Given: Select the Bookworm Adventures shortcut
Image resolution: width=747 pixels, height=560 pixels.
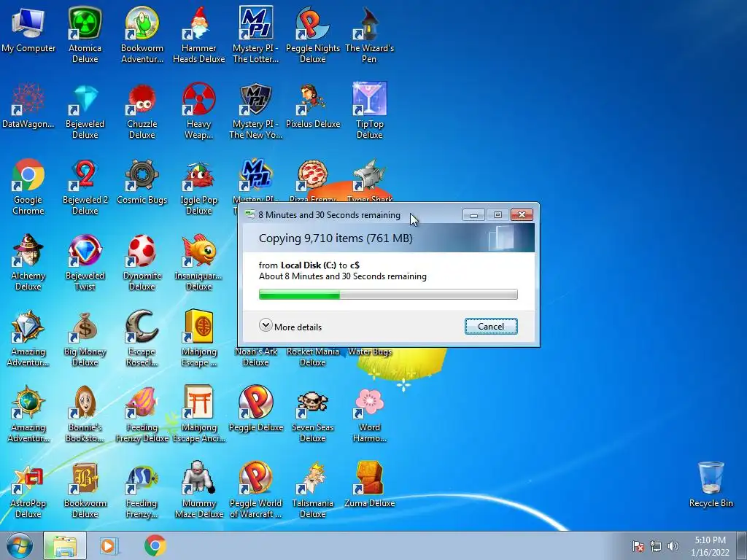Looking at the screenshot, I should (x=142, y=34).
